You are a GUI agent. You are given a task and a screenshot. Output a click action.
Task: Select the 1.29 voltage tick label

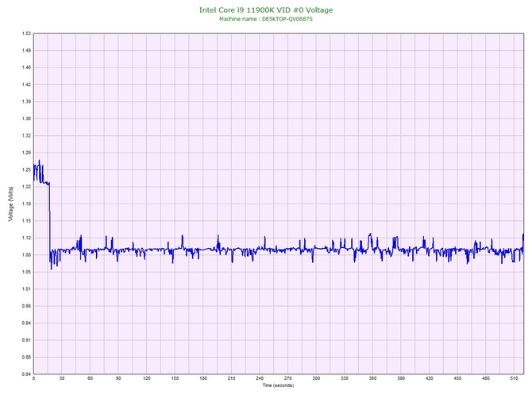click(26, 153)
